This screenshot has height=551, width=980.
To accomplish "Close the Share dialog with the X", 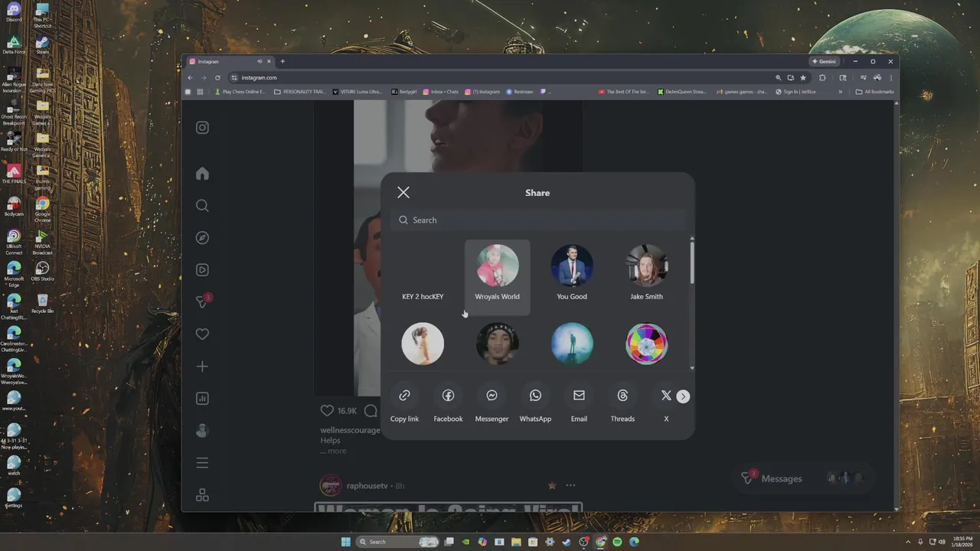I will click(x=403, y=193).
